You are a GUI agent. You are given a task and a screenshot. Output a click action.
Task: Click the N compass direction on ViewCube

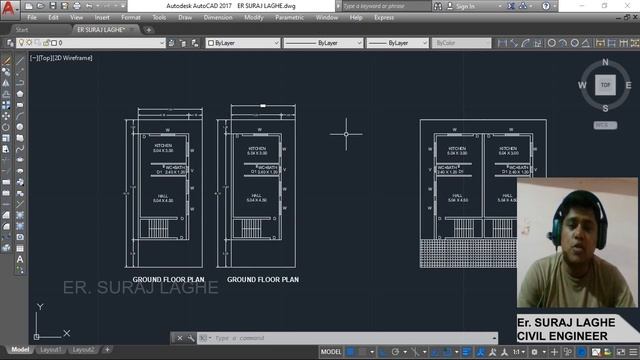click(605, 62)
